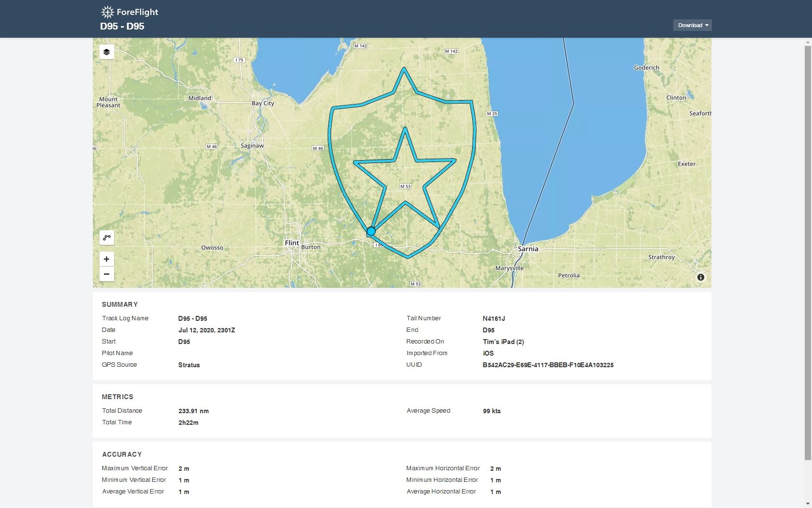Open the map layers selector icon
Viewport: 812px width, 508px height.
coord(106,52)
